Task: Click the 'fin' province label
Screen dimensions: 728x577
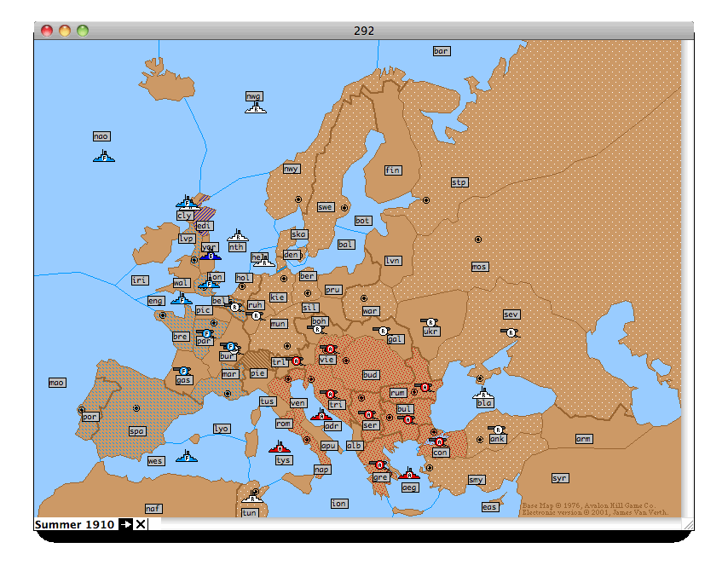Action: tap(393, 170)
